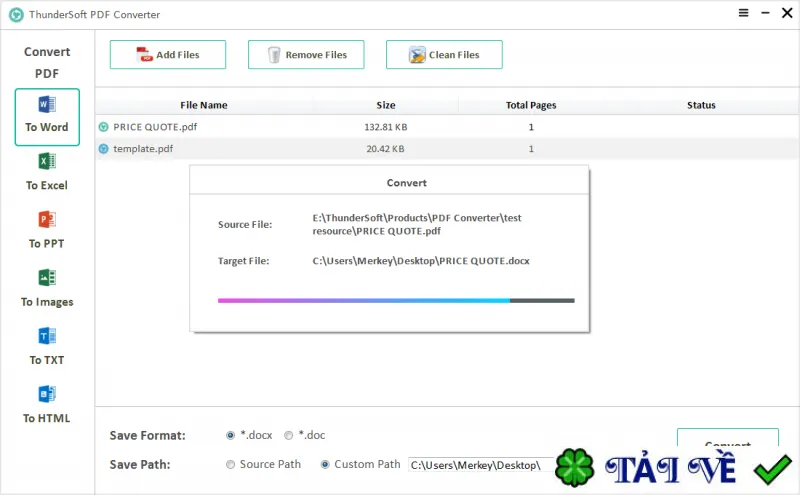Sort the list by the File Name column header
This screenshot has height=495, width=800.
coord(204,105)
